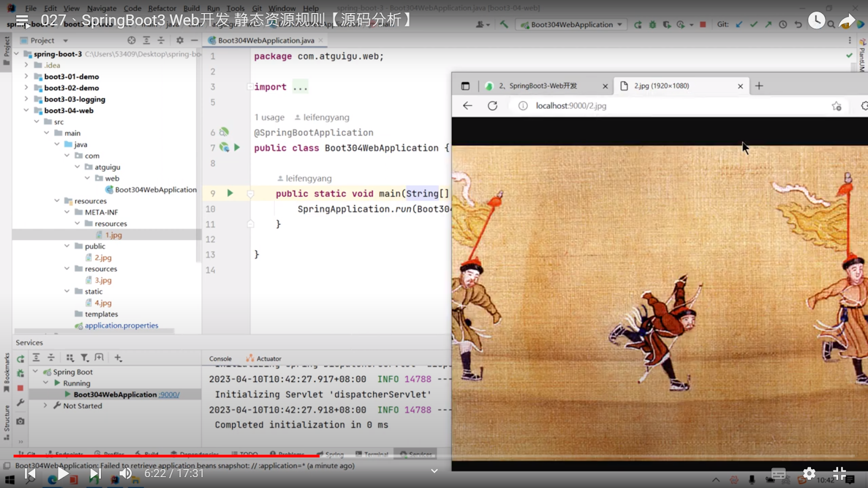
Task: Toggle video play/pause button
Action: point(63,474)
